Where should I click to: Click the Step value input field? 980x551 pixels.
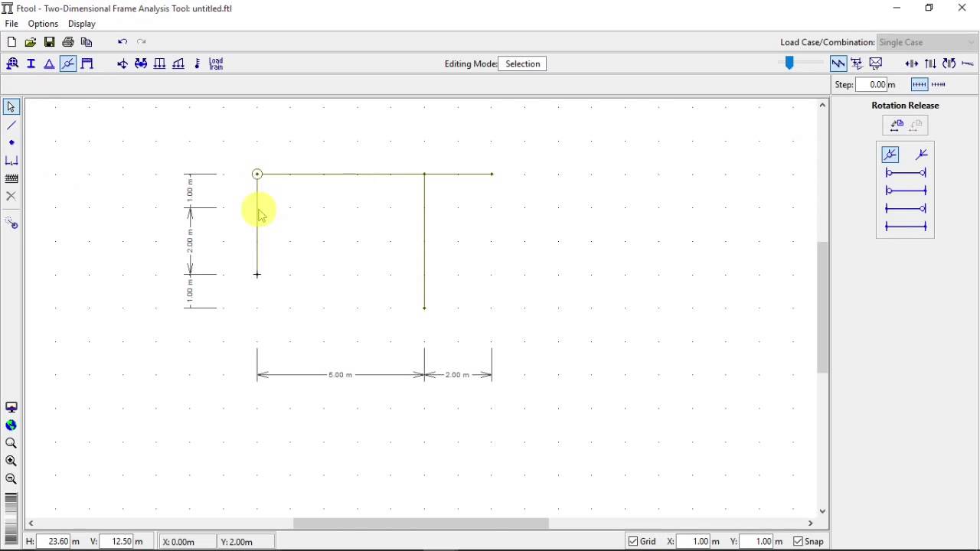(x=872, y=85)
